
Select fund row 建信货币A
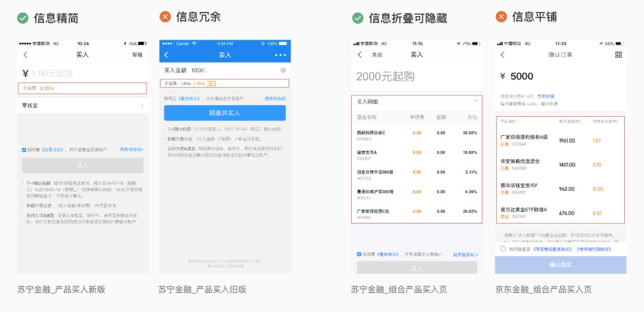[x=417, y=155]
